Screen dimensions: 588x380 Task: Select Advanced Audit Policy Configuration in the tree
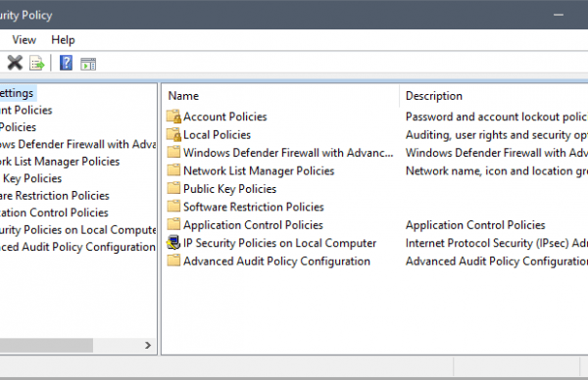click(x=77, y=247)
